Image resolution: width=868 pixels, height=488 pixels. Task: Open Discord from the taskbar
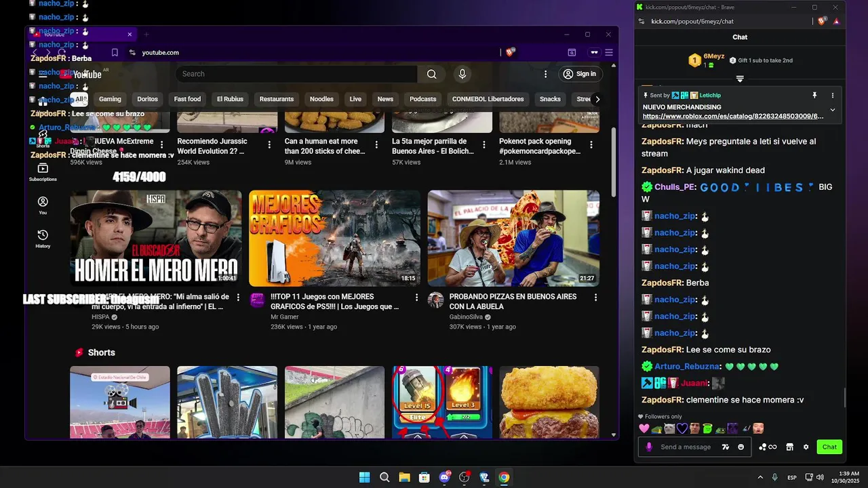(444, 477)
